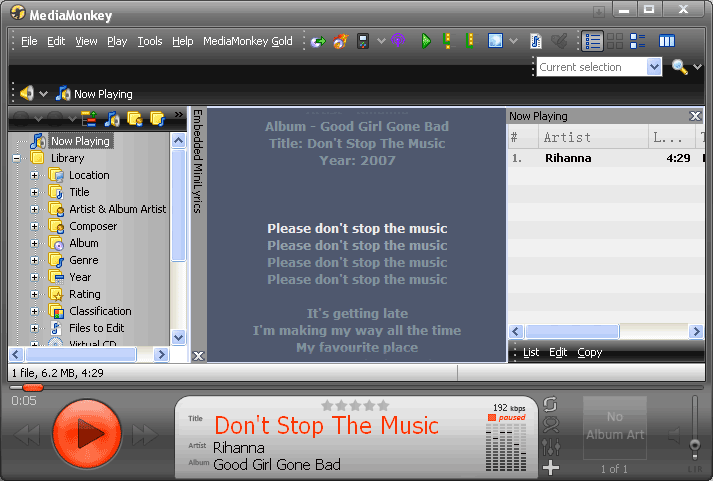Open the Play menu
Screen dimensions: 713x481
[x=117, y=41]
